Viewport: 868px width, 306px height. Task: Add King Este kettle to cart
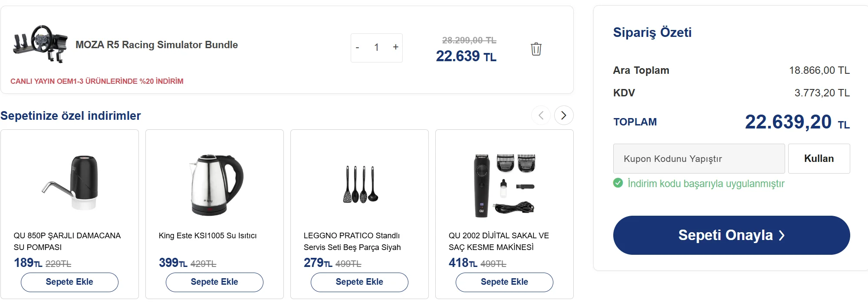pyautogui.click(x=214, y=282)
